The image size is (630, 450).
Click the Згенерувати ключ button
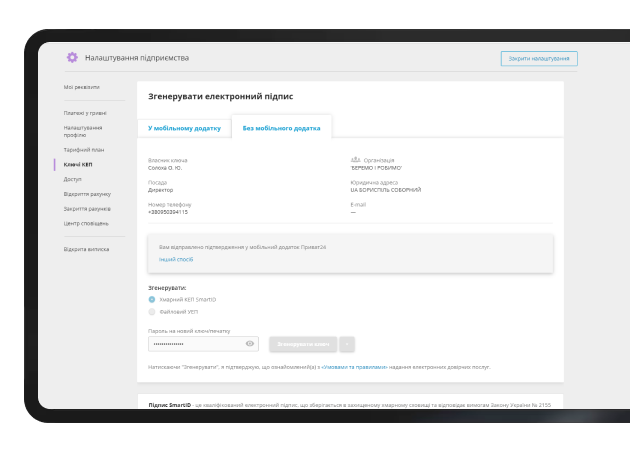(303, 344)
